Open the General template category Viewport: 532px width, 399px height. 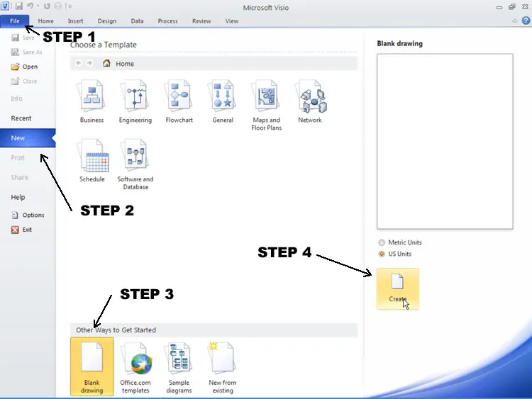(x=223, y=101)
